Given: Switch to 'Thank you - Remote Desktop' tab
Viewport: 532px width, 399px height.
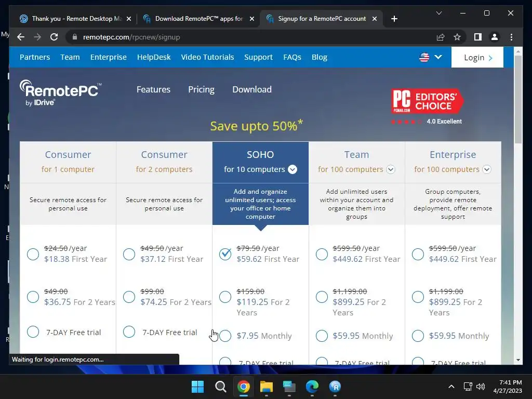Looking at the screenshot, I should point(76,19).
